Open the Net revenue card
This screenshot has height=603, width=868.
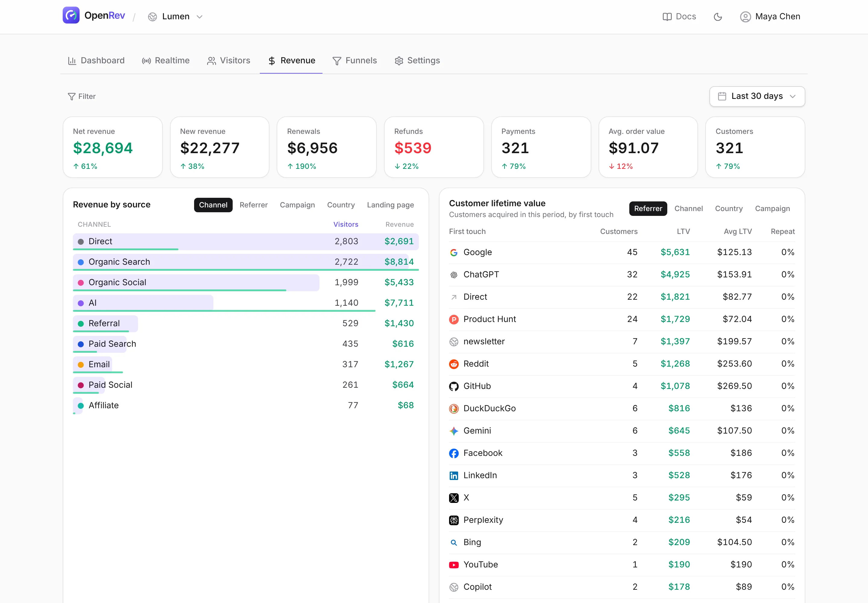(x=112, y=147)
